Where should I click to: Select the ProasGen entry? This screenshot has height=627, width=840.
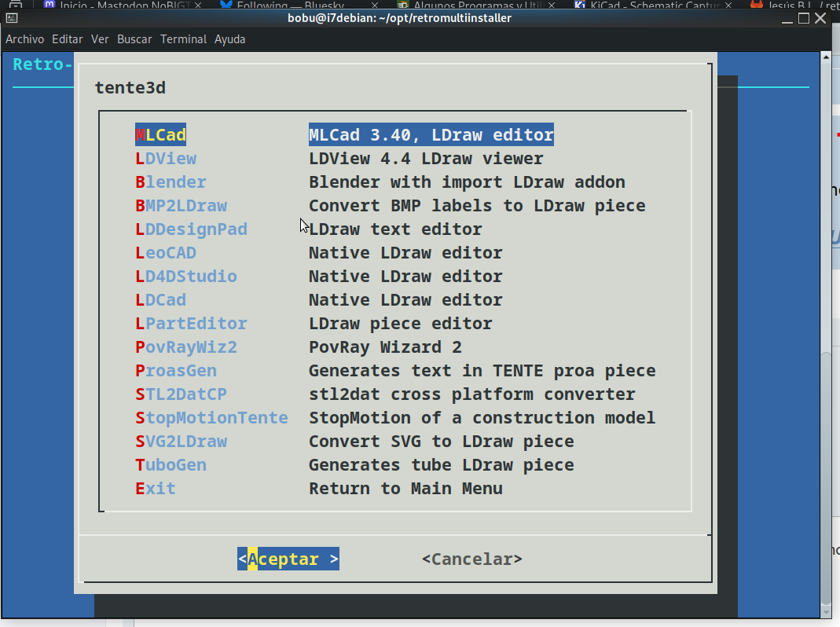click(176, 371)
